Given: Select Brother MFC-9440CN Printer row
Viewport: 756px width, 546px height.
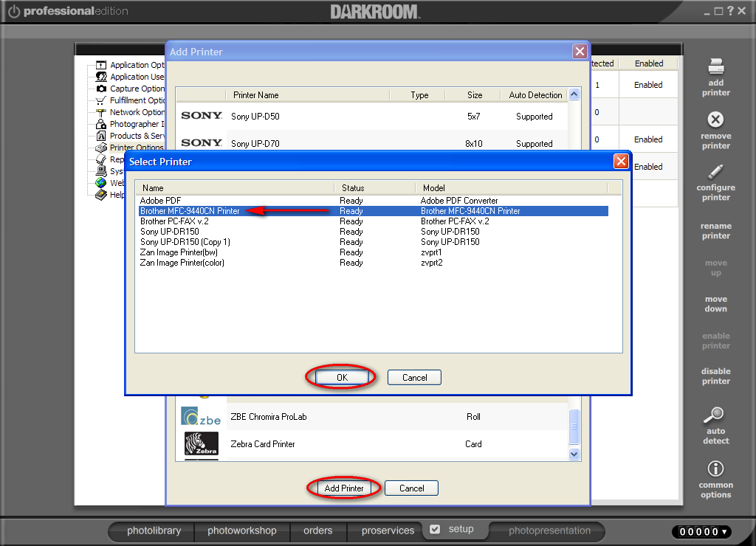Looking at the screenshot, I should (x=373, y=211).
